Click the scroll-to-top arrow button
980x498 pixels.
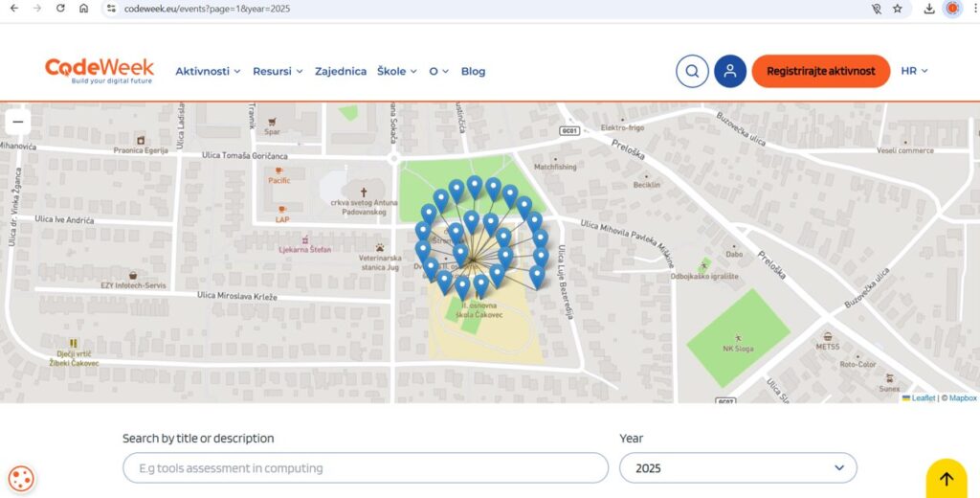point(946,479)
